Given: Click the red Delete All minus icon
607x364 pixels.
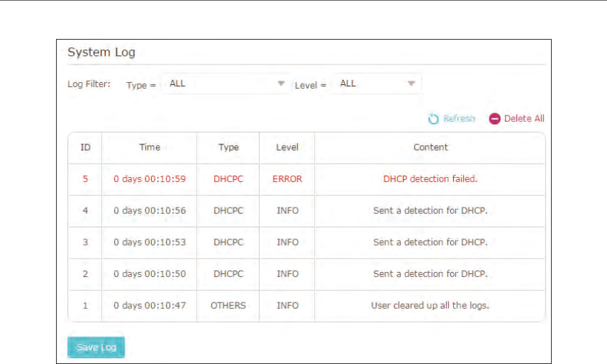Looking at the screenshot, I should (x=494, y=119).
